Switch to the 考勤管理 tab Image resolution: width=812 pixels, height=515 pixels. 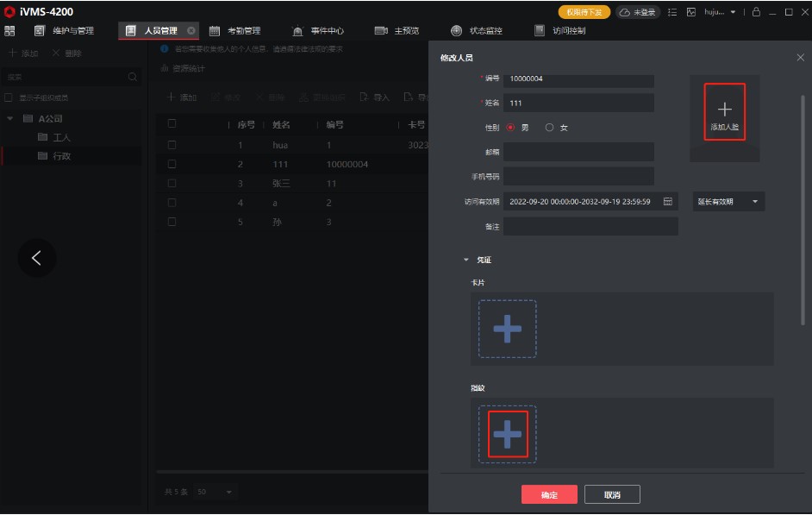tap(235, 30)
